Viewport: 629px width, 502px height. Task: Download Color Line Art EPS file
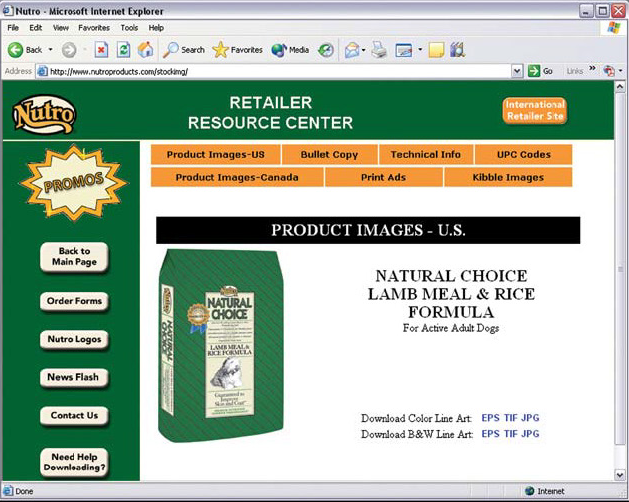pyautogui.click(x=490, y=418)
